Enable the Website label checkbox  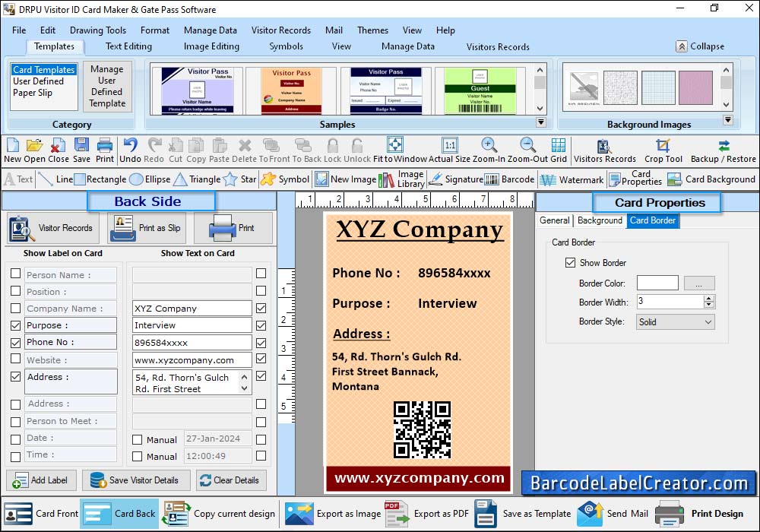15,359
